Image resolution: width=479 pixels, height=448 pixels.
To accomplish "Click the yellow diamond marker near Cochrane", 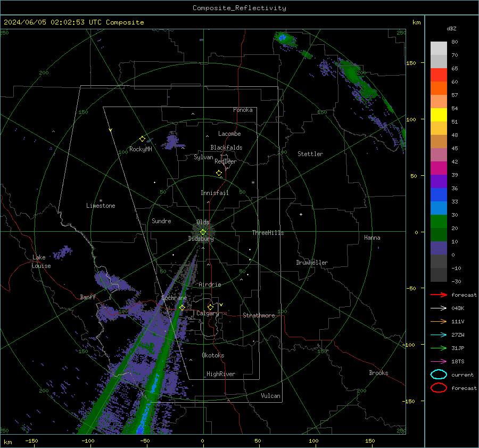I will point(182,307).
